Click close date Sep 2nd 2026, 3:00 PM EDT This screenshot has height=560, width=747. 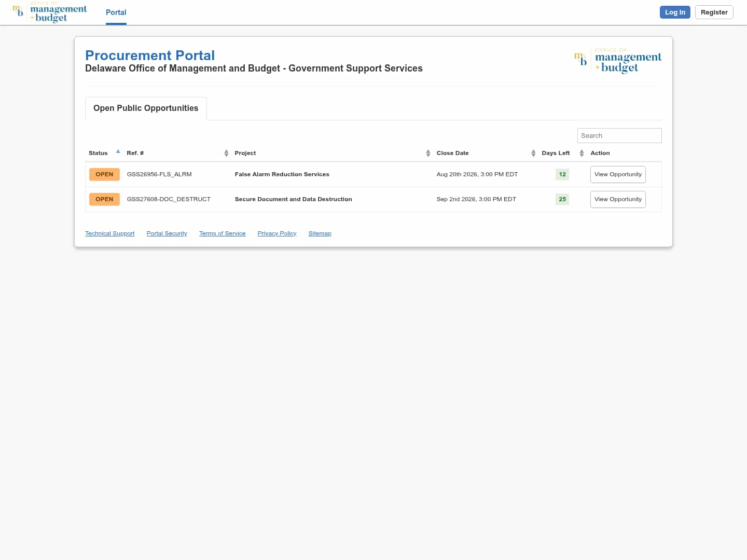click(x=476, y=199)
